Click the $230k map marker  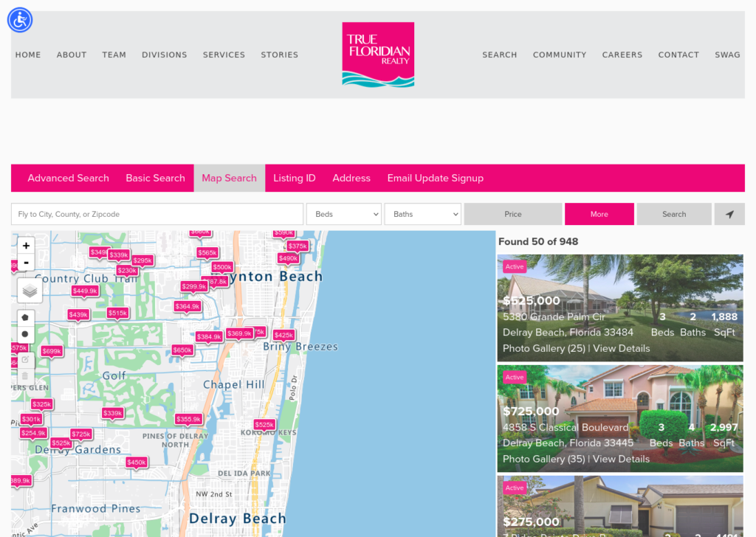(x=127, y=271)
